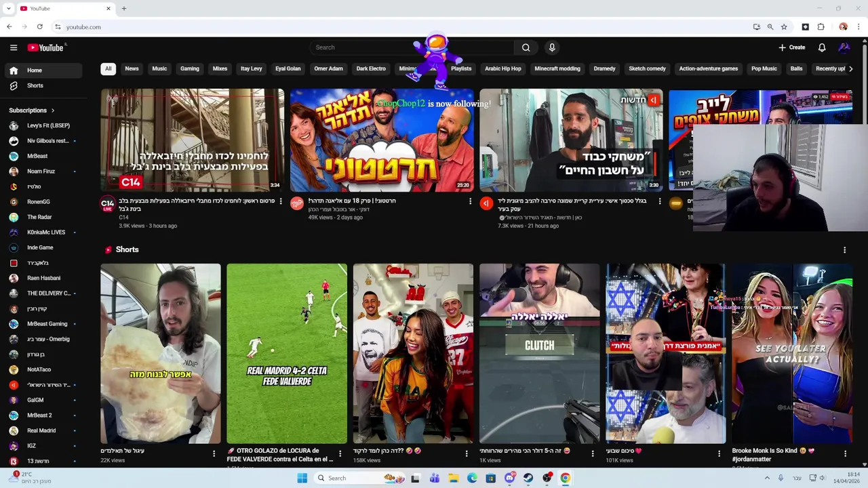Open Shorts section more options

[844, 250]
